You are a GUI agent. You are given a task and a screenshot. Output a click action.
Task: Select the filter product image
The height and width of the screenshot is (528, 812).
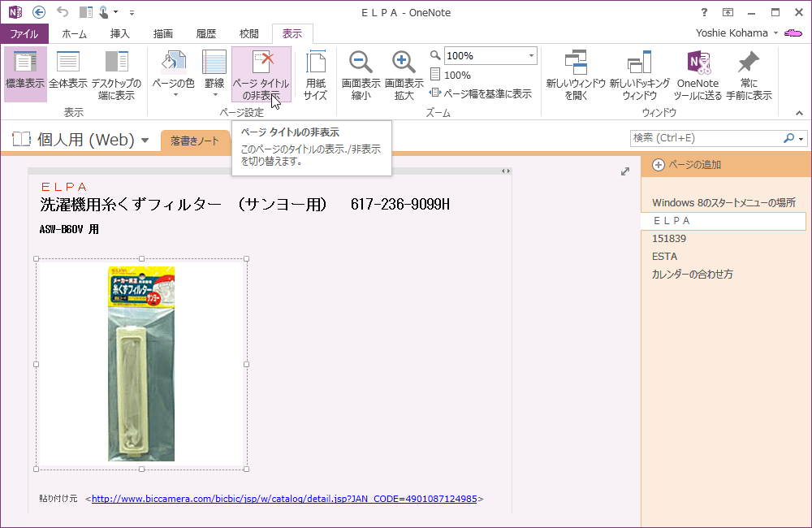click(x=141, y=364)
